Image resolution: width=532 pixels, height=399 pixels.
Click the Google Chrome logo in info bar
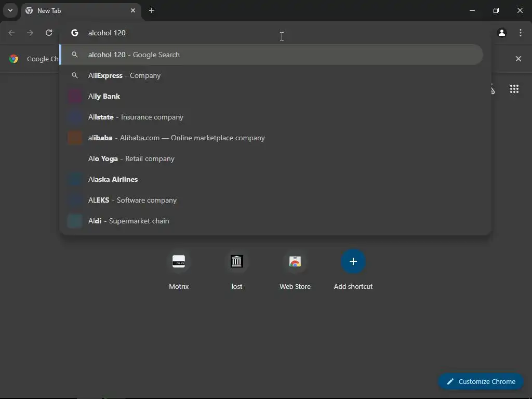[x=14, y=59]
